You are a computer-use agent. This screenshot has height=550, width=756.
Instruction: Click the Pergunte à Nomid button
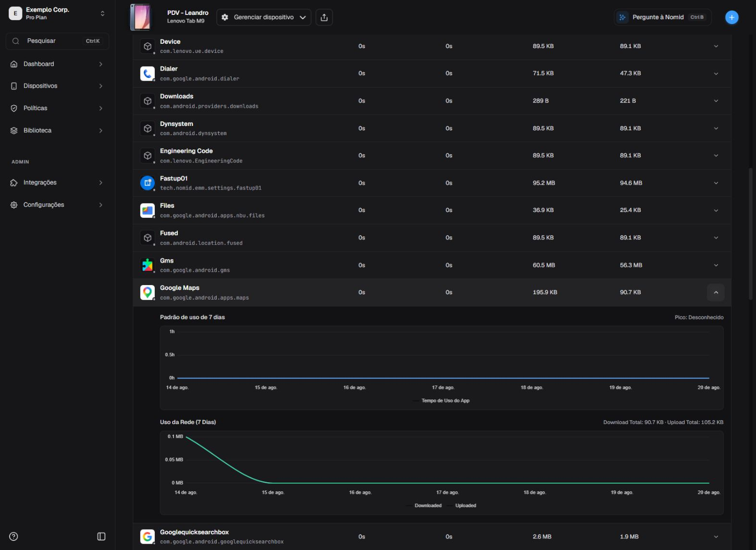pyautogui.click(x=662, y=17)
